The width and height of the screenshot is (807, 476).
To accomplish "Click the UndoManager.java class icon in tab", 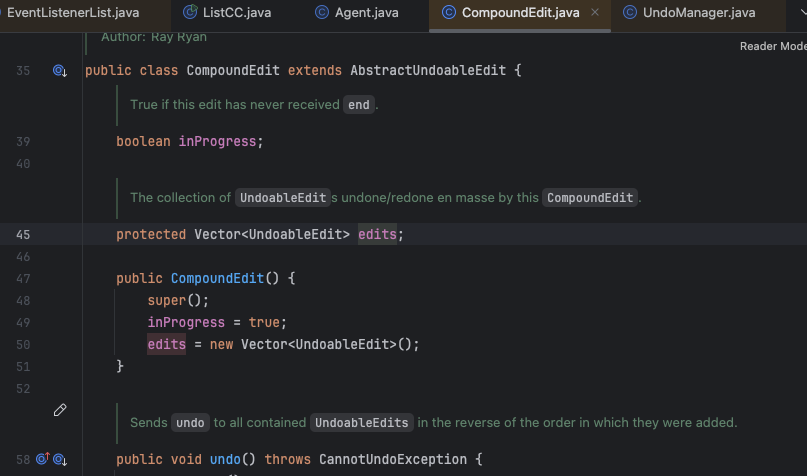I will coord(630,13).
